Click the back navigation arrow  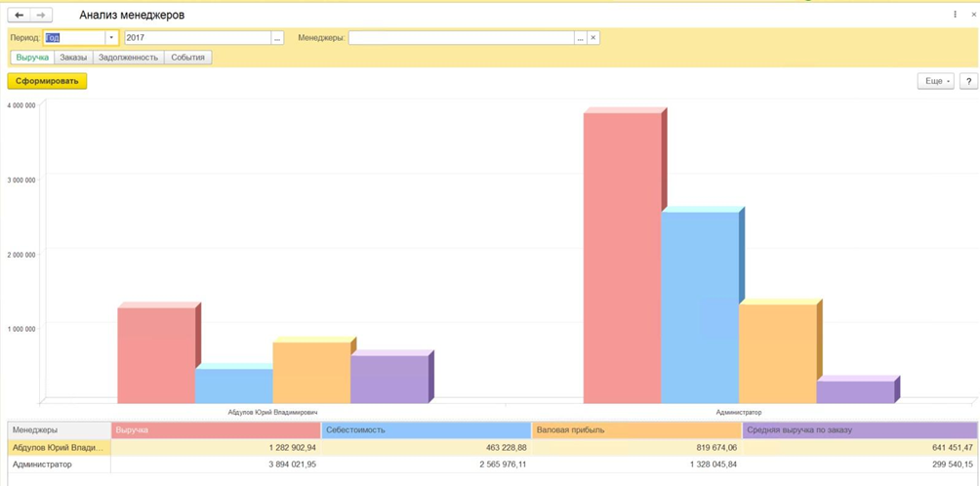tap(19, 16)
